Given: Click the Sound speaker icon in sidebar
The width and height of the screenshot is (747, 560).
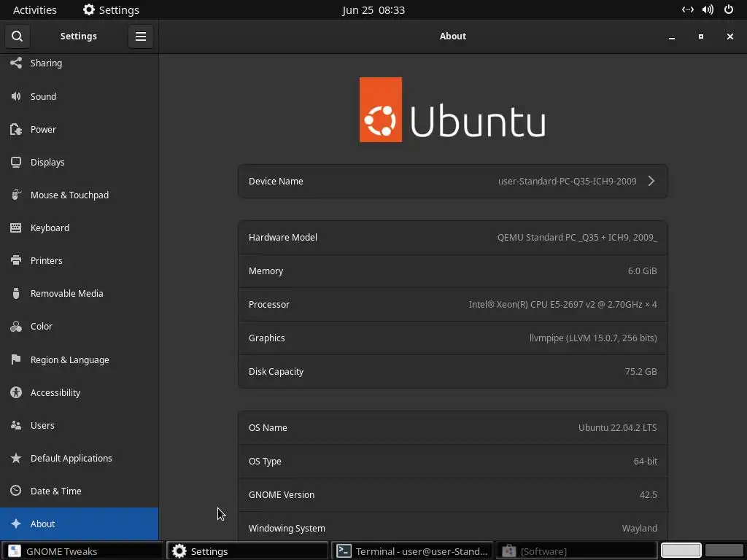Looking at the screenshot, I should click(x=16, y=96).
